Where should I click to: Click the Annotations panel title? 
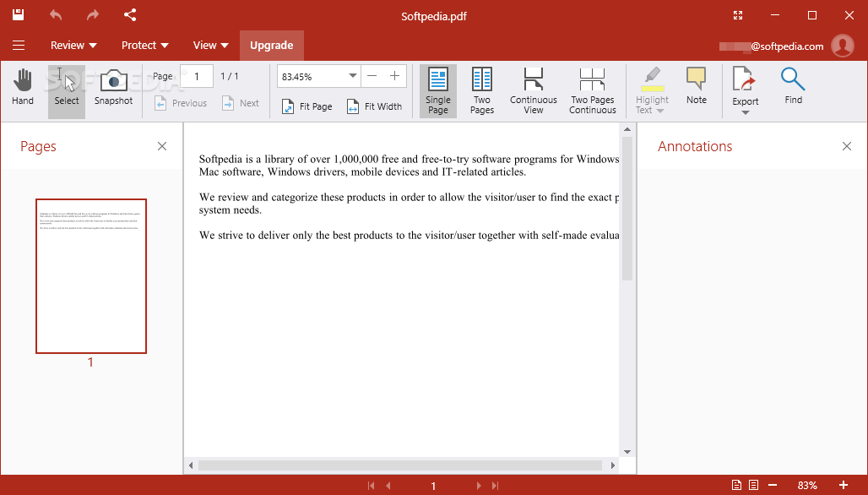(x=695, y=146)
